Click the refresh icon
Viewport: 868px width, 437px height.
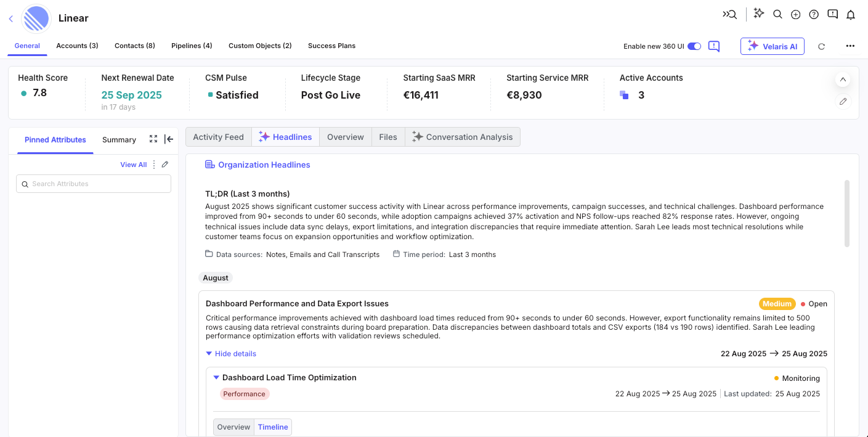click(x=821, y=46)
